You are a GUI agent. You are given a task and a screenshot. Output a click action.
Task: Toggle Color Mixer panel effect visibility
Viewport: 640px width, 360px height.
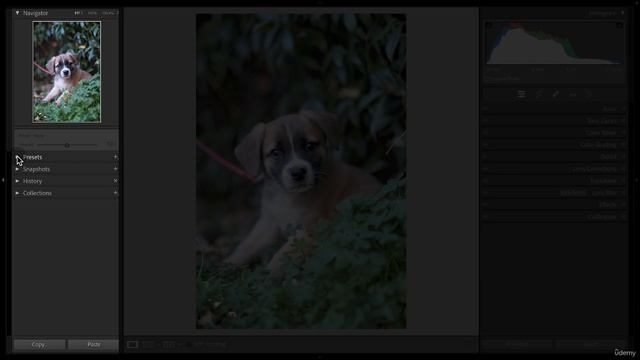pos(486,132)
